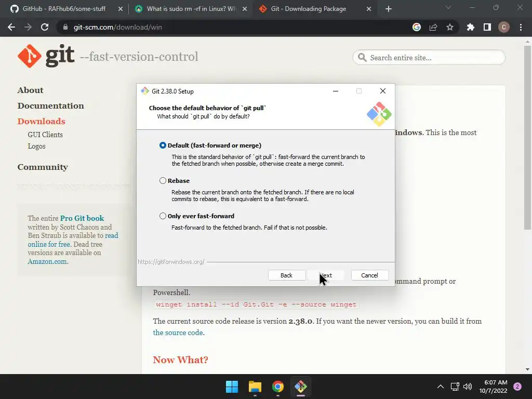Open the Windows Start menu
Viewport: 532px width, 399px height.
(x=232, y=387)
